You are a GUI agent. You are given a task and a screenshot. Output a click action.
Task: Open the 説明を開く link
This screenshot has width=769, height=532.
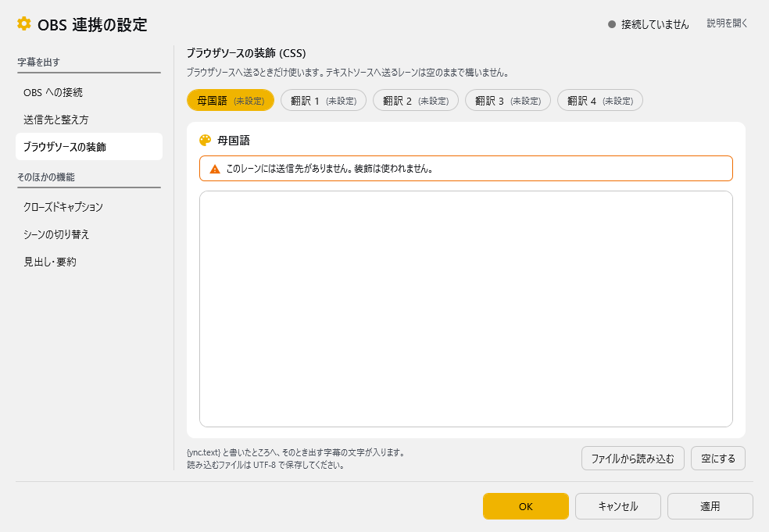click(x=728, y=23)
